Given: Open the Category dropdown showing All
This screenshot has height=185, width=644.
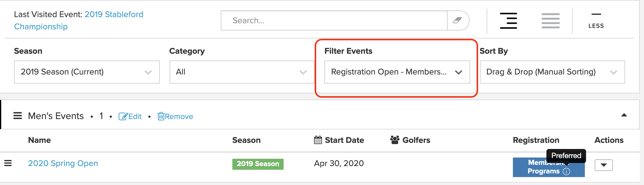Looking at the screenshot, I should pos(242,72).
